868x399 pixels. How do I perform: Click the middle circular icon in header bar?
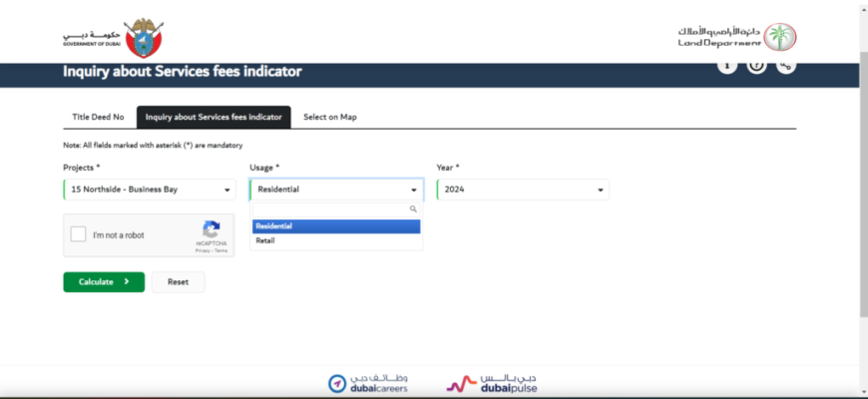point(757,66)
